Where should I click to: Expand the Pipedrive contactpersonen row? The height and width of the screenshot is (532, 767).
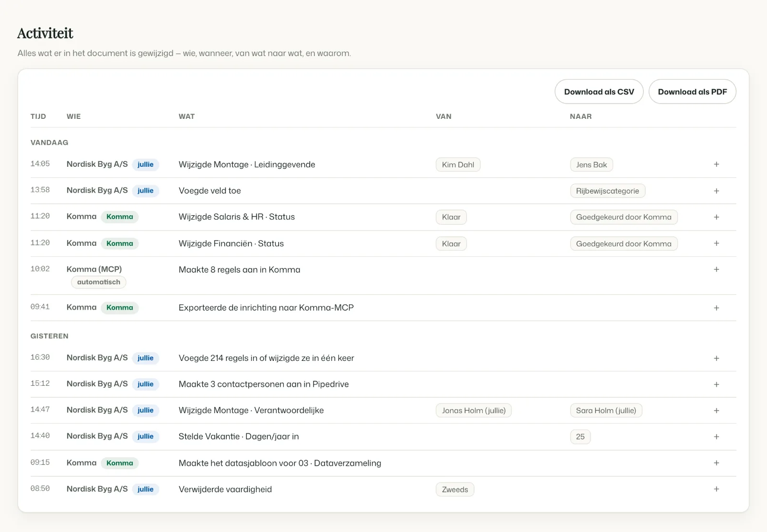click(716, 384)
